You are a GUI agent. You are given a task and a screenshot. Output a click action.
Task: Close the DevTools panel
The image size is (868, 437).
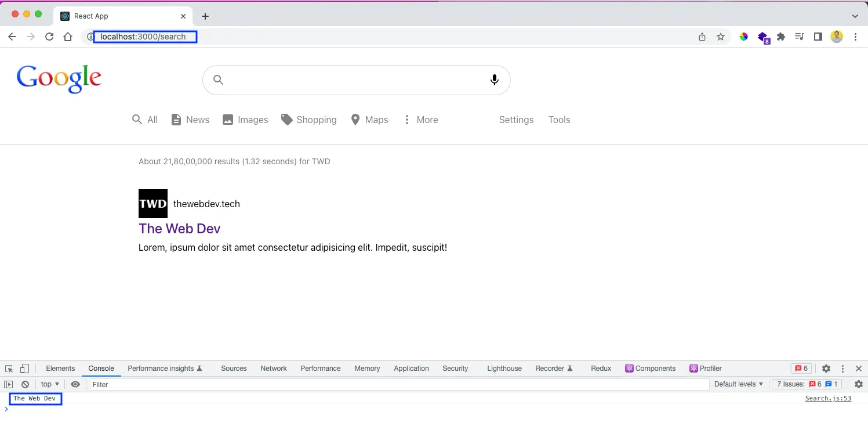pyautogui.click(x=859, y=369)
